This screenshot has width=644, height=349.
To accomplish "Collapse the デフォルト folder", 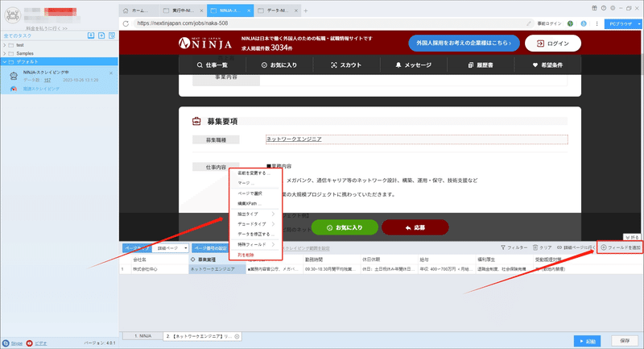I will coord(5,62).
